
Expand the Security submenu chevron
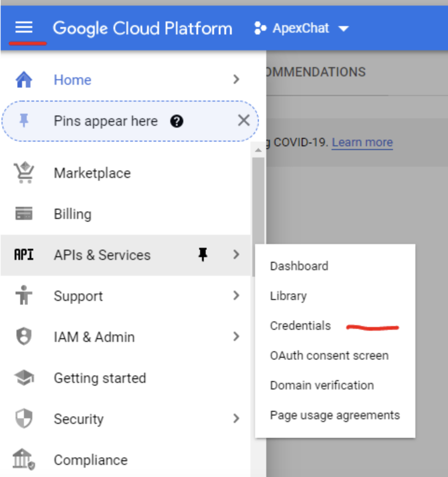coord(236,419)
